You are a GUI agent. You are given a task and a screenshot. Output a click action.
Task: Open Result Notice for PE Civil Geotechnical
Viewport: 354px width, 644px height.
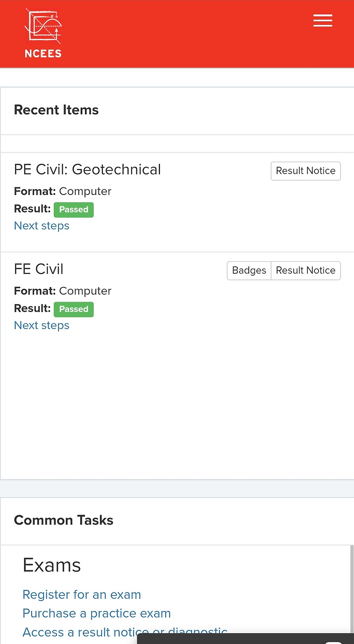point(305,171)
